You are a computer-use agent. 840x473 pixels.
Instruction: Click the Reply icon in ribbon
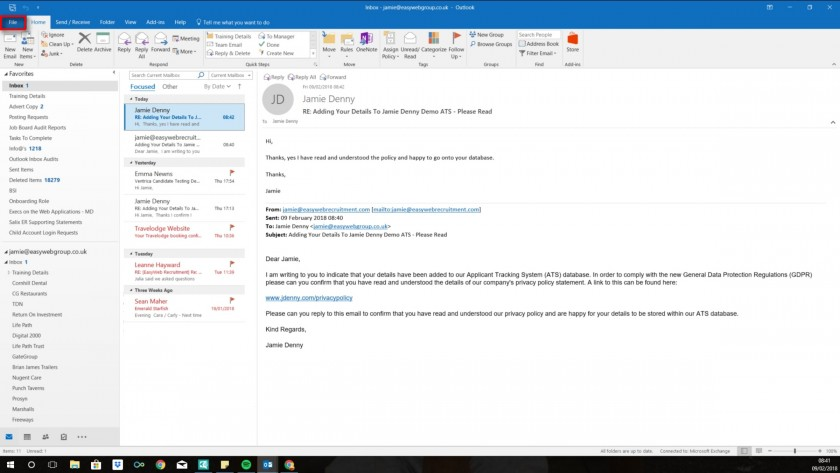(124, 39)
